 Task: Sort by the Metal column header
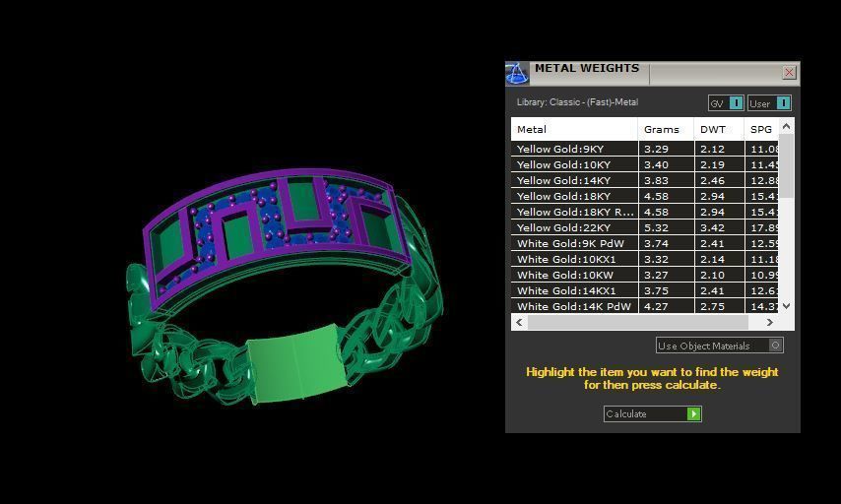574,129
